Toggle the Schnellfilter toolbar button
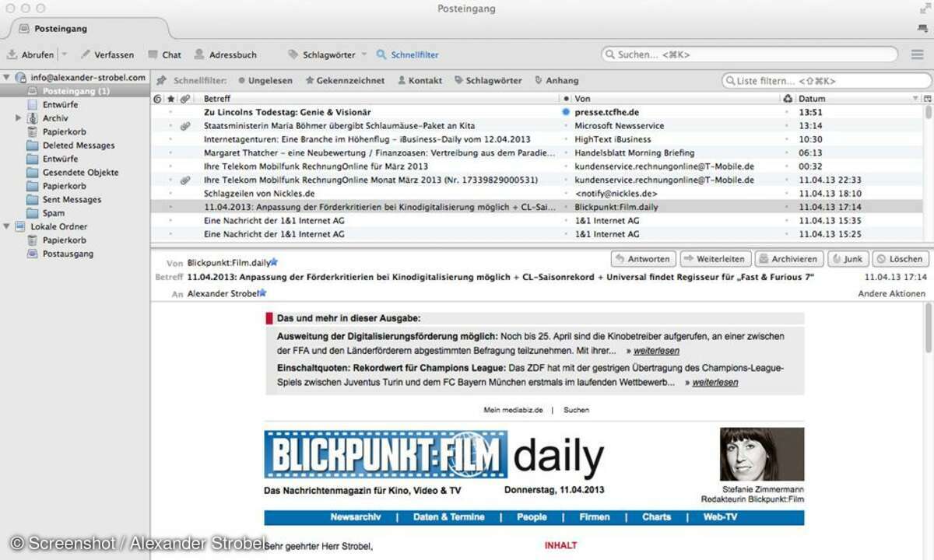The width and height of the screenshot is (934, 560). point(408,54)
